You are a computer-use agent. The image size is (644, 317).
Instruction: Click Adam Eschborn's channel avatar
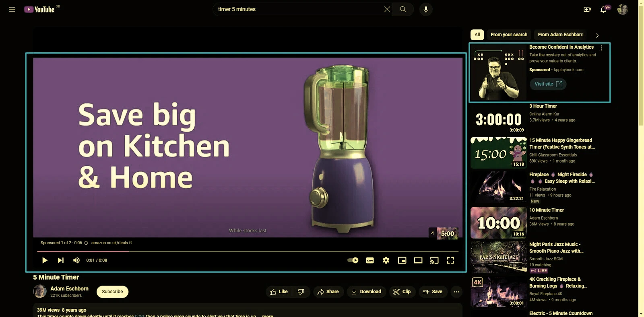click(40, 291)
